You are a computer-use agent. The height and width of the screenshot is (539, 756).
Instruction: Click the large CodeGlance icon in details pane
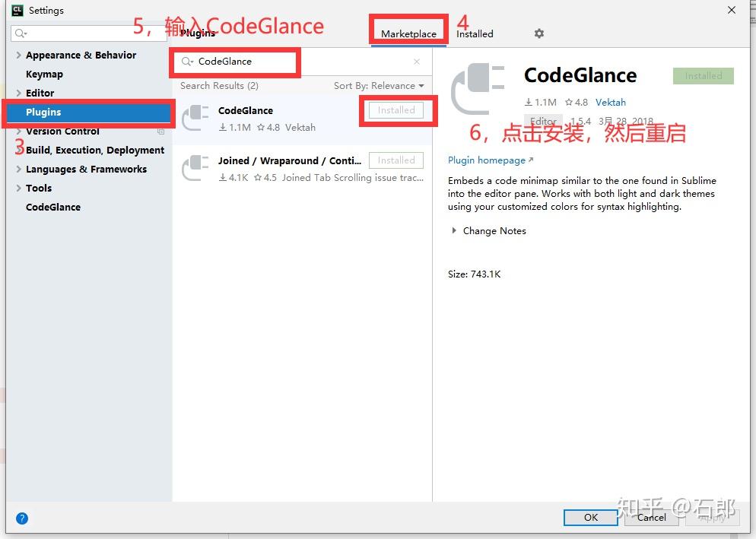478,85
